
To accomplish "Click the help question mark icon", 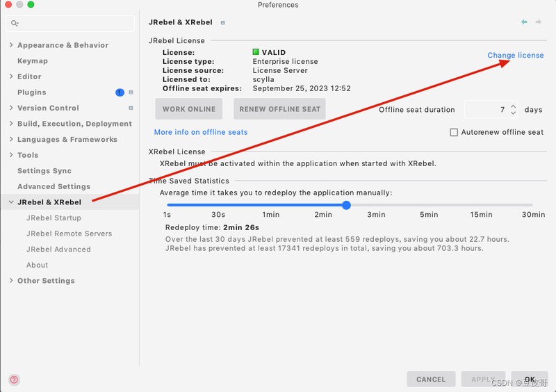I will click(x=14, y=379).
